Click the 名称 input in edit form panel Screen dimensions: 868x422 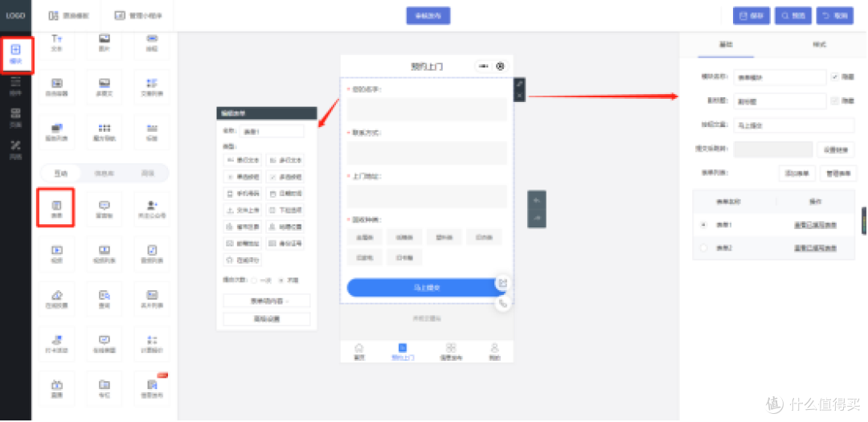point(272,131)
